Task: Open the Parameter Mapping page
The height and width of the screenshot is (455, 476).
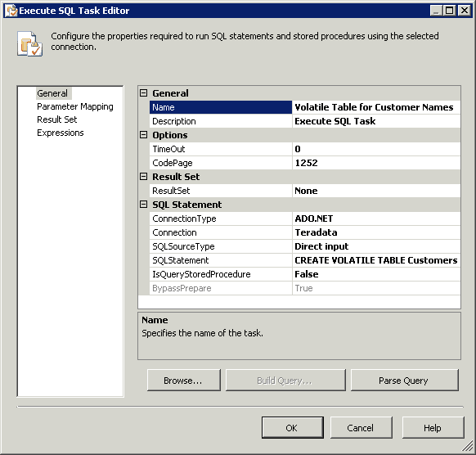Action: (75, 106)
